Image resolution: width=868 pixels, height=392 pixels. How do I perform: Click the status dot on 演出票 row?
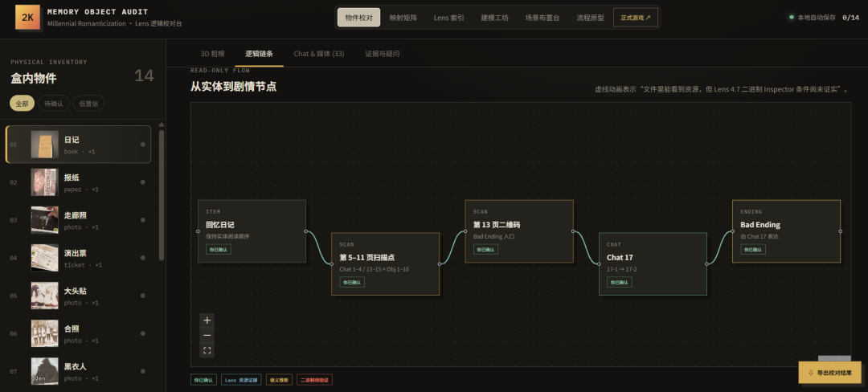pos(143,258)
